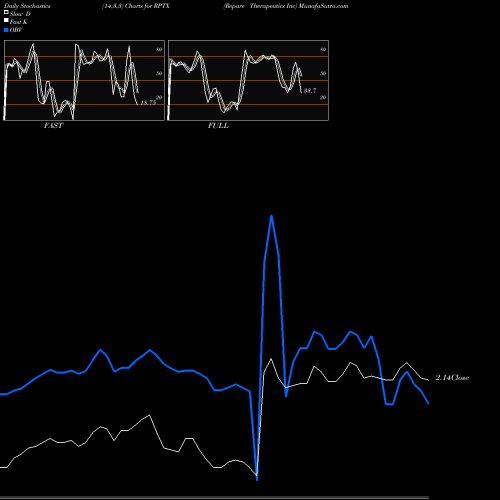
Task: Open the FAST stochastic chart panel
Action: pyautogui.click(x=84, y=80)
